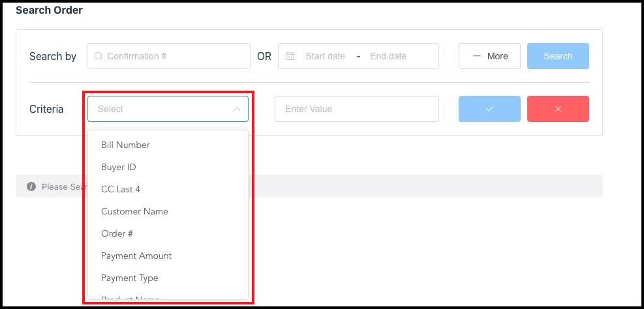Image resolution: width=644 pixels, height=309 pixels.
Task: Click the red X cancel button
Action: [558, 109]
